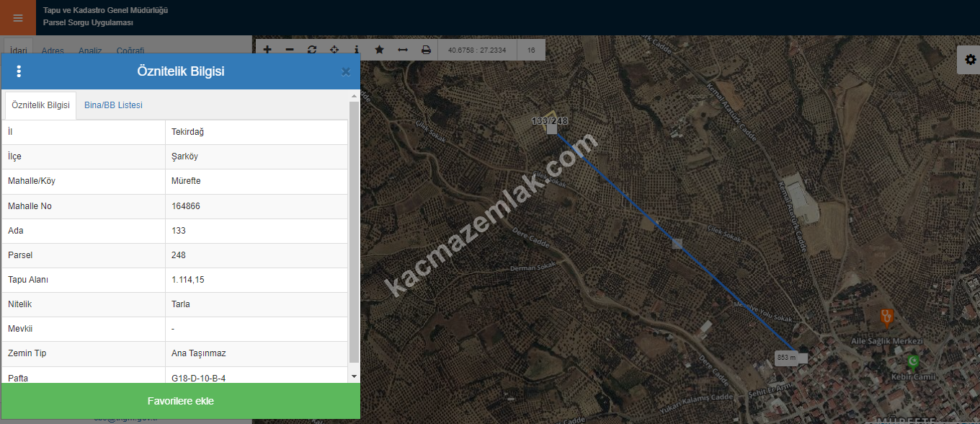
Task: Activate the crosshair locate tool
Action: pos(334,50)
